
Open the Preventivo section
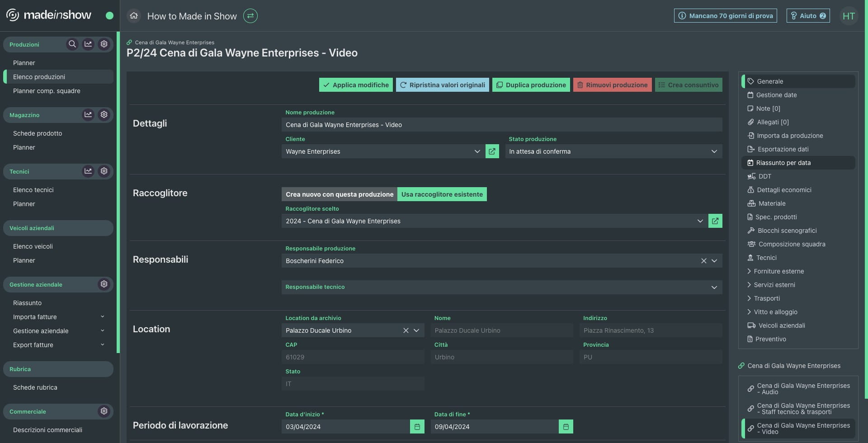(798, 339)
